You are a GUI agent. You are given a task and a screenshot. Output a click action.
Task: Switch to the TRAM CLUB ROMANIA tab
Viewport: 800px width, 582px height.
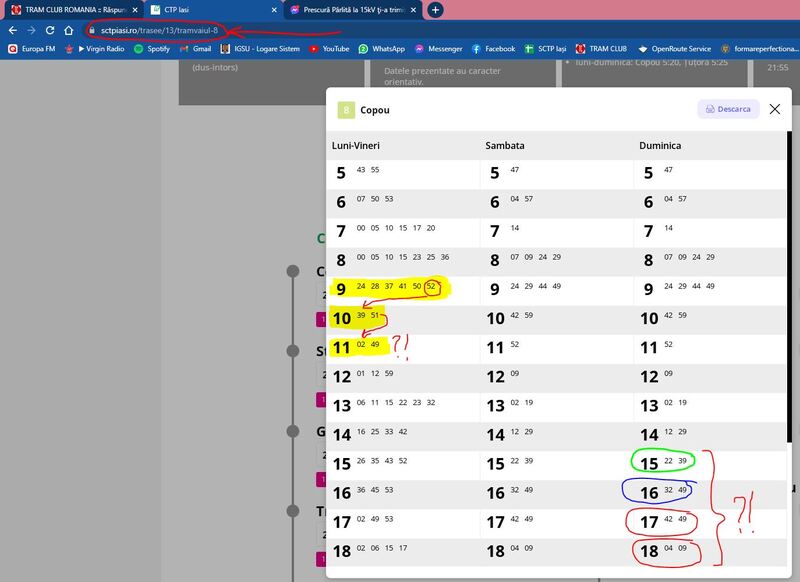pos(74,10)
